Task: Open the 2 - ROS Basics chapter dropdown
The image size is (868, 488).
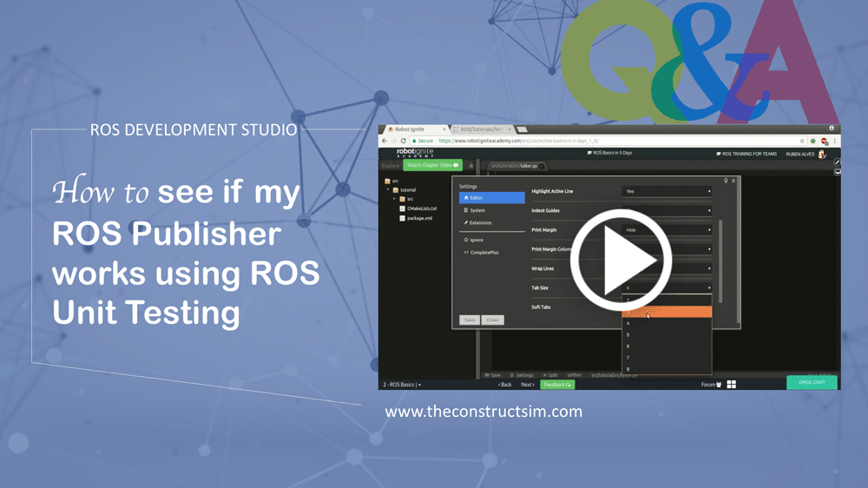Action: [402, 385]
